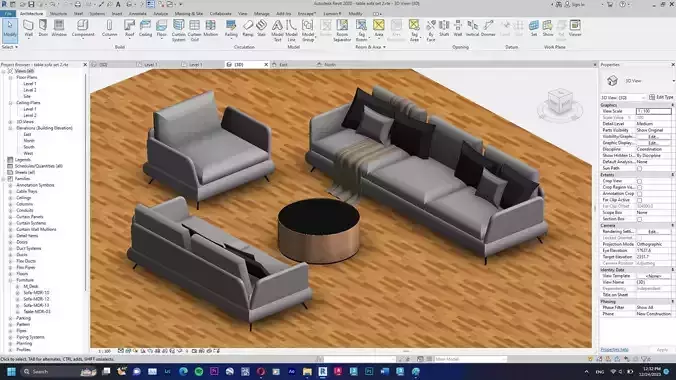676x380 pixels.
Task: Open the Select panel dropdown
Action: (x=9, y=47)
